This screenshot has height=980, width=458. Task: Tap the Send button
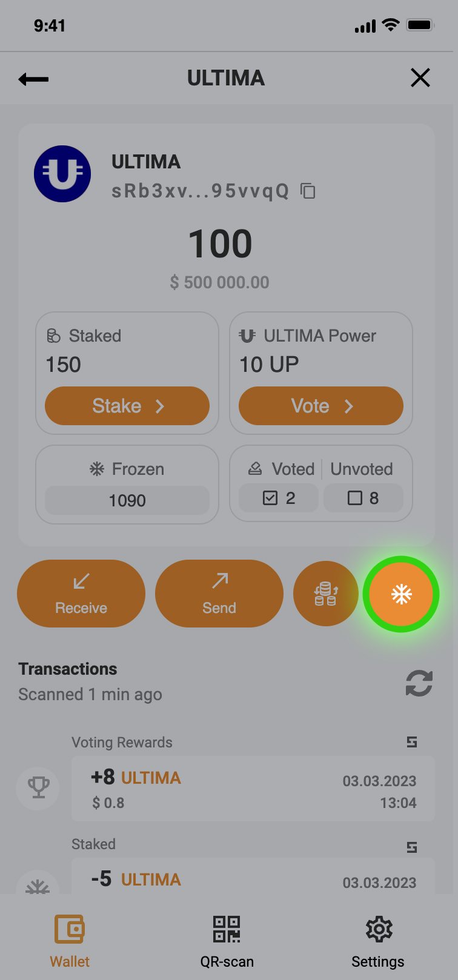(219, 594)
